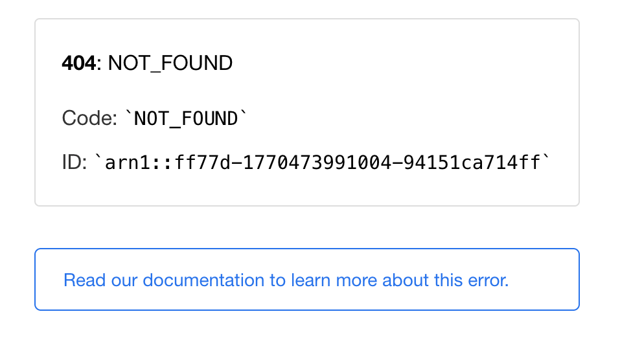Click the bold '404' status number
The width and height of the screenshot is (644, 360).
[78, 63]
